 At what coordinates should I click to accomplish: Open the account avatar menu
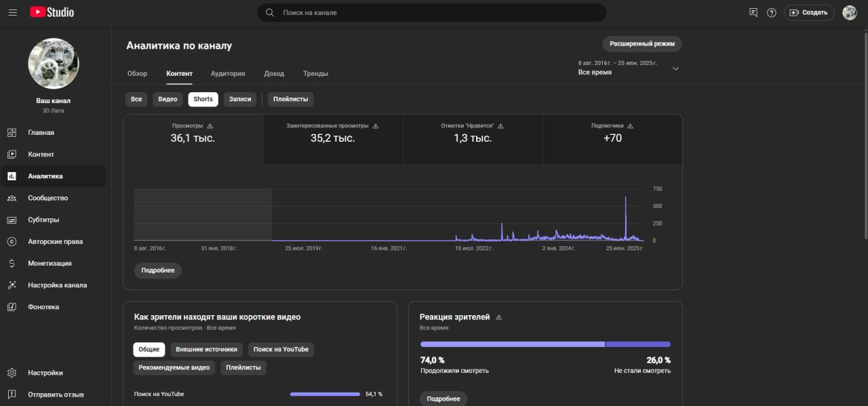click(850, 12)
